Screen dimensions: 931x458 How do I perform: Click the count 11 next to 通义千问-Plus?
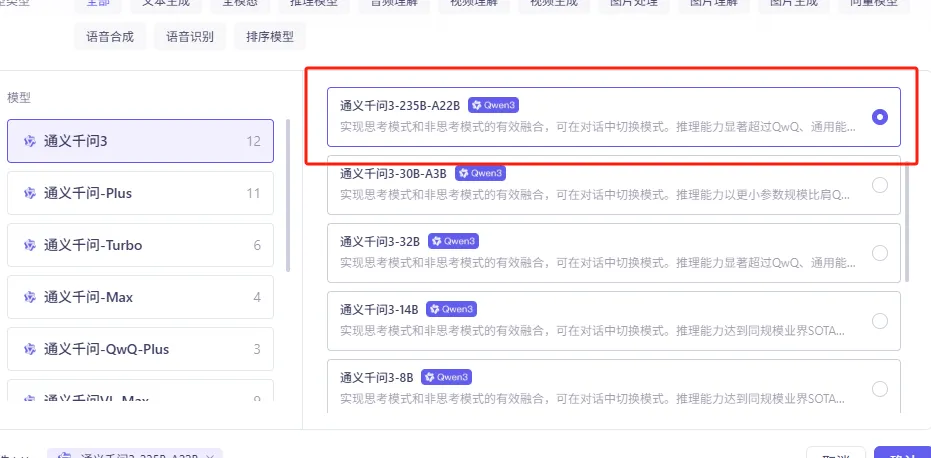click(254, 193)
